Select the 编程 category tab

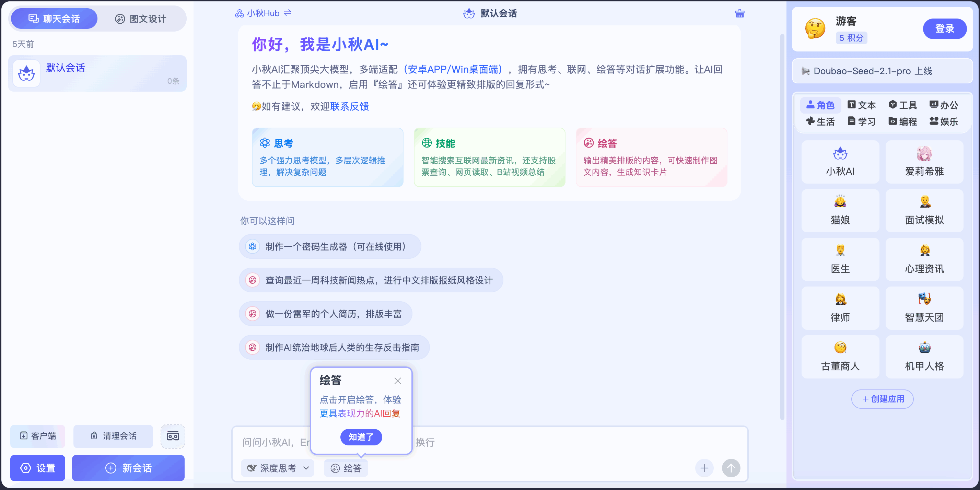(x=902, y=121)
